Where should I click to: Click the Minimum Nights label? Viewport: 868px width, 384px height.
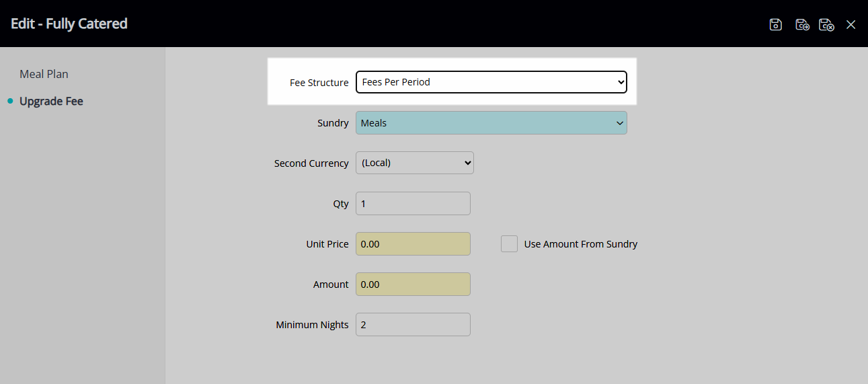pyautogui.click(x=312, y=325)
